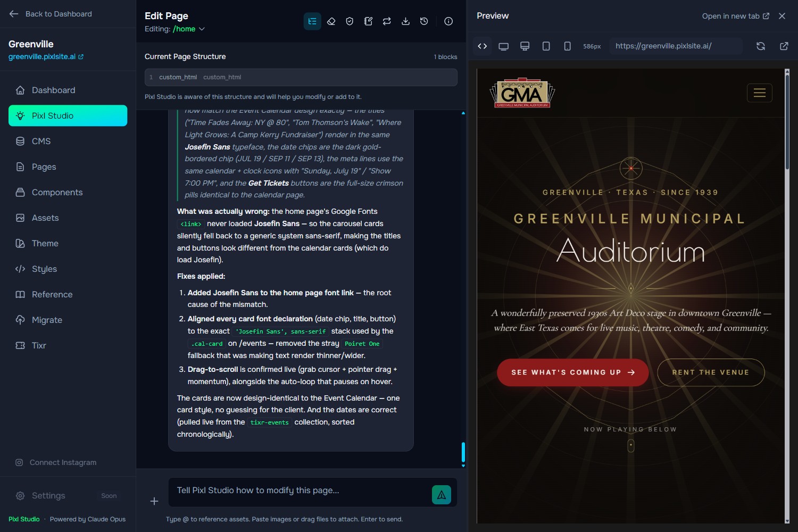Open the greenville.pixlsite.ai site link
Viewport: 798px width, 532px height.
[x=46, y=56]
